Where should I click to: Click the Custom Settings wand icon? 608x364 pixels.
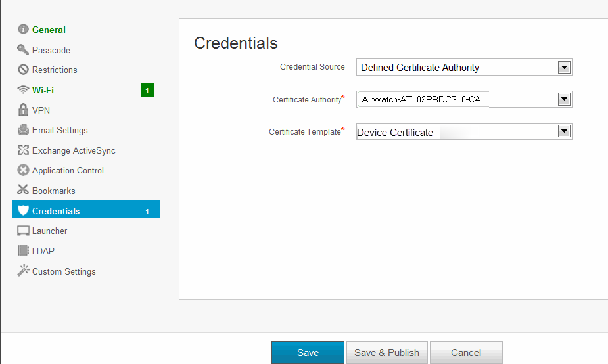(x=23, y=271)
